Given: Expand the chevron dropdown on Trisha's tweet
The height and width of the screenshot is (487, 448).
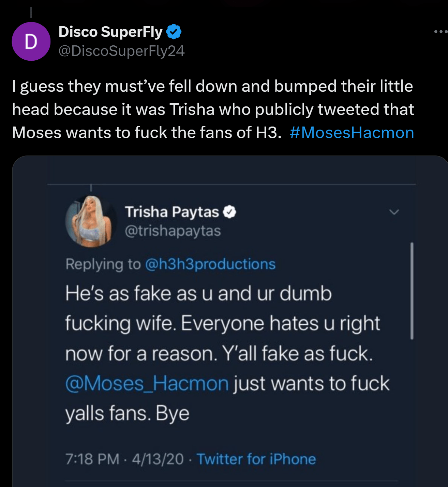Looking at the screenshot, I should pos(394,212).
